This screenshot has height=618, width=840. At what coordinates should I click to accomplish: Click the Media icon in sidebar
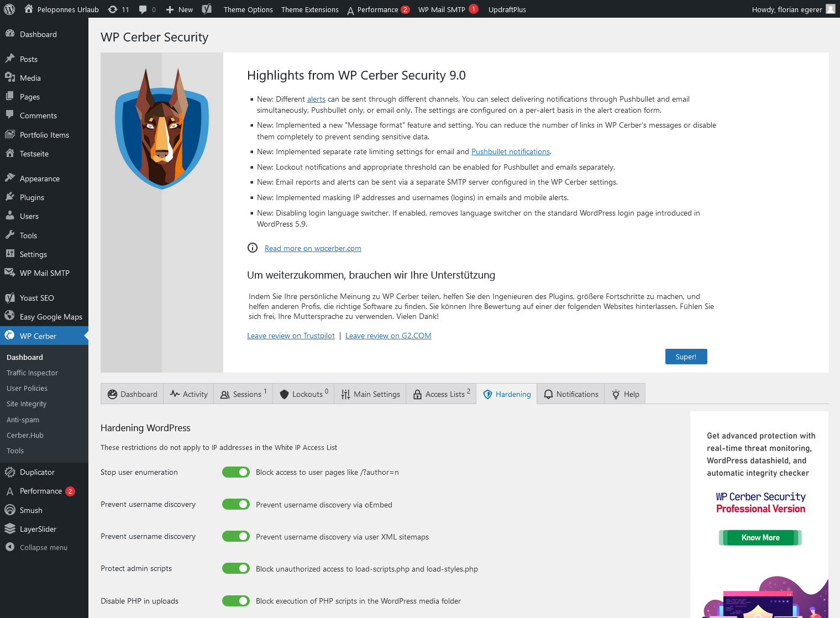(x=10, y=77)
